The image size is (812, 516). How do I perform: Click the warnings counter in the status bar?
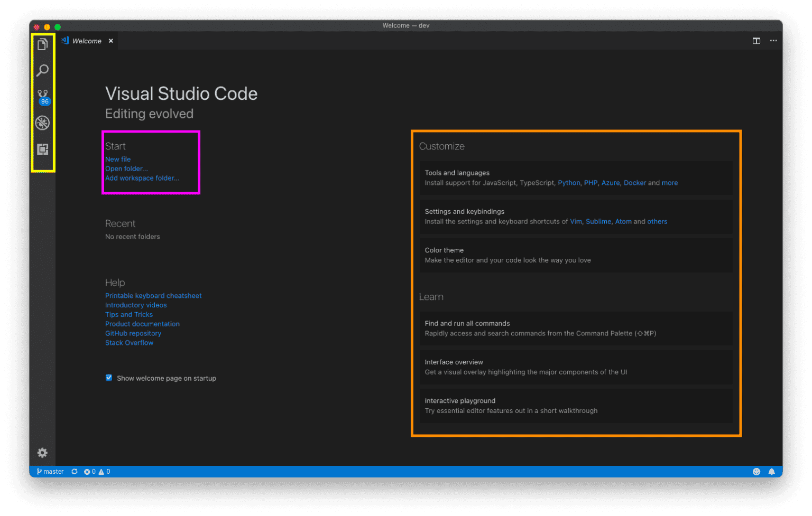point(104,471)
